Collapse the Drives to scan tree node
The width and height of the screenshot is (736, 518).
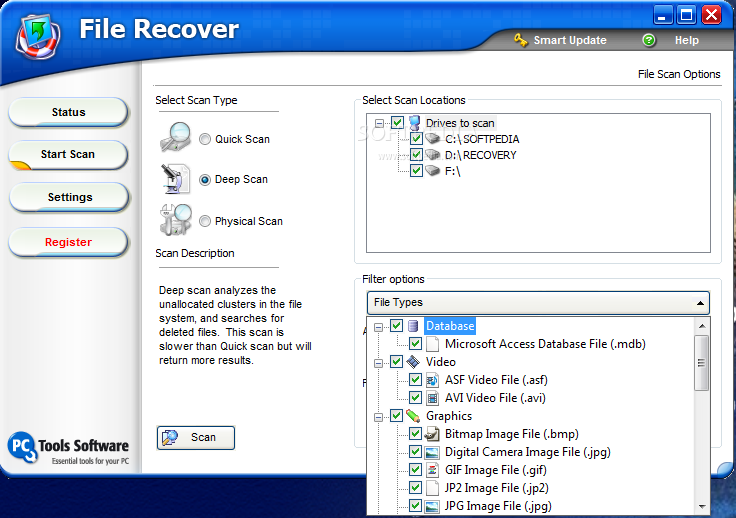[x=379, y=123]
